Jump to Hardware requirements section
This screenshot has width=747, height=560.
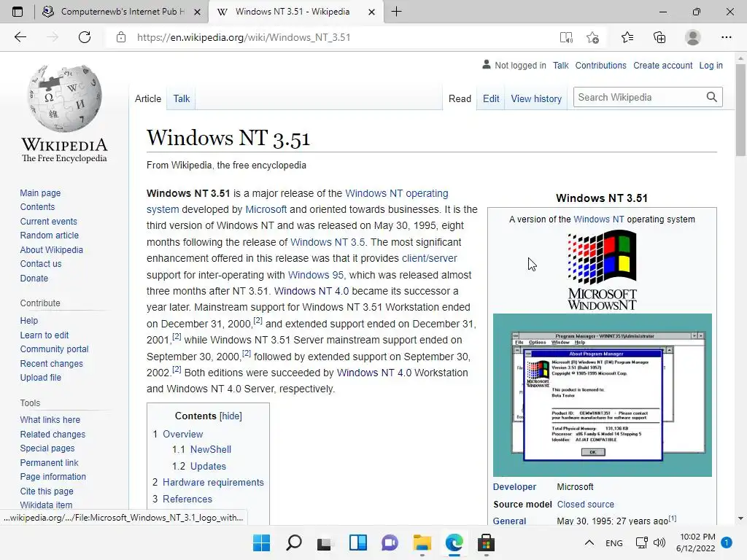(213, 482)
